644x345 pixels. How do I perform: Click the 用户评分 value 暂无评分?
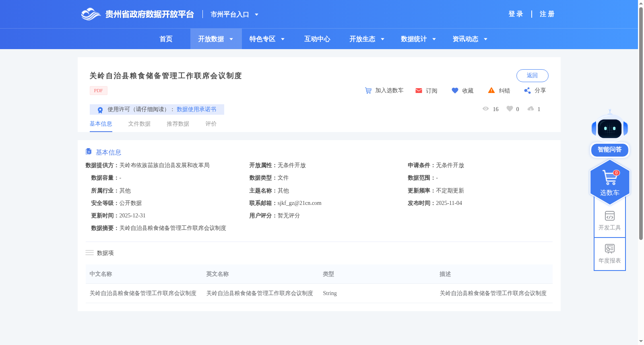[x=289, y=216]
